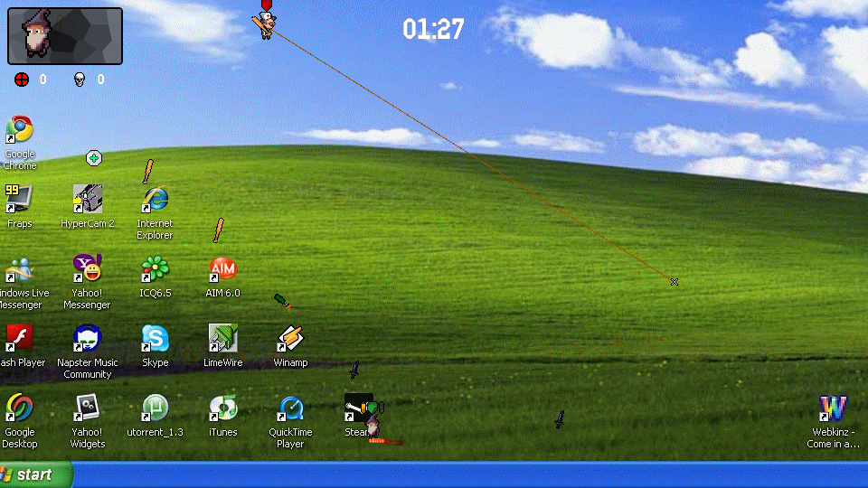
Task: Click the Windows start button
Action: [36, 474]
